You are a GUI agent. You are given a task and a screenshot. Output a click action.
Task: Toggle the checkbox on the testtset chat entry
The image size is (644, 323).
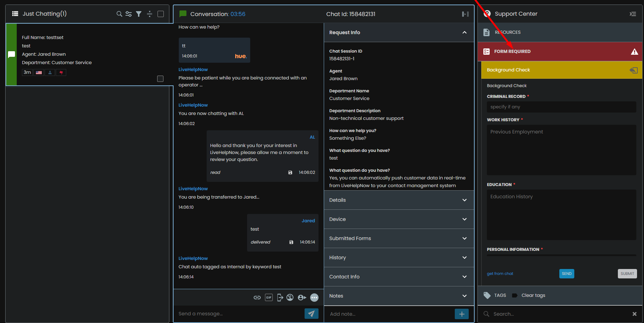click(160, 79)
